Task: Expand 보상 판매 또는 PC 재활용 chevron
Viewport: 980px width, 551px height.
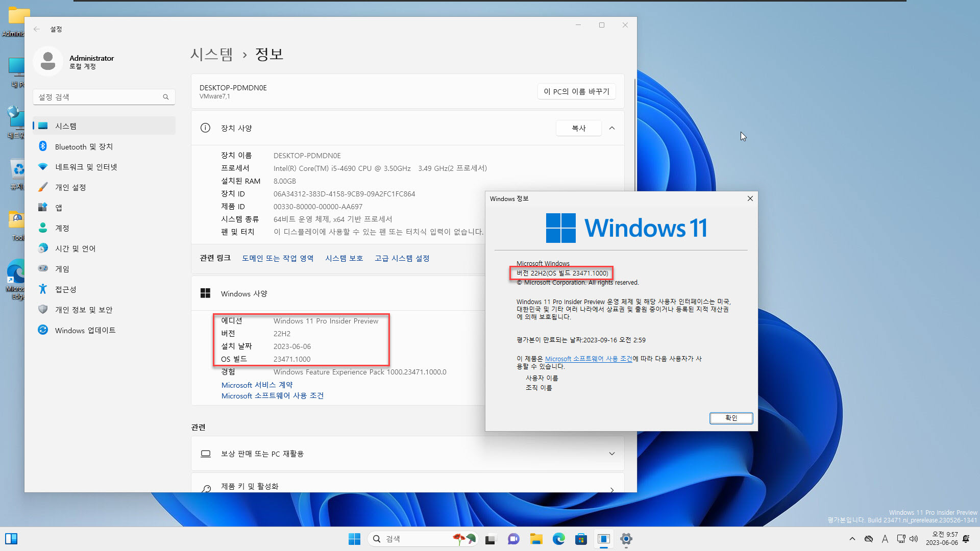Action: (612, 454)
